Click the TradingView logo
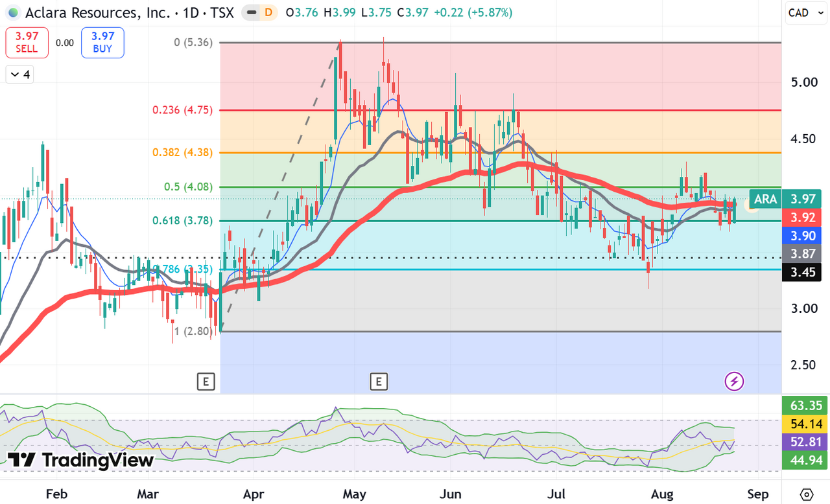This screenshot has height=504, width=830. (x=81, y=460)
